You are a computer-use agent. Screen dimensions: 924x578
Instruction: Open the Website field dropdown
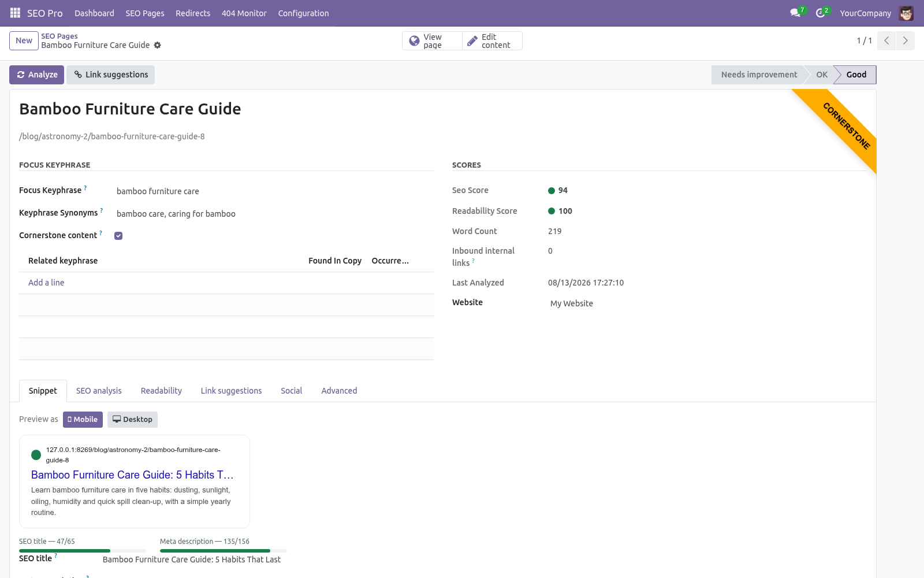[707, 303]
